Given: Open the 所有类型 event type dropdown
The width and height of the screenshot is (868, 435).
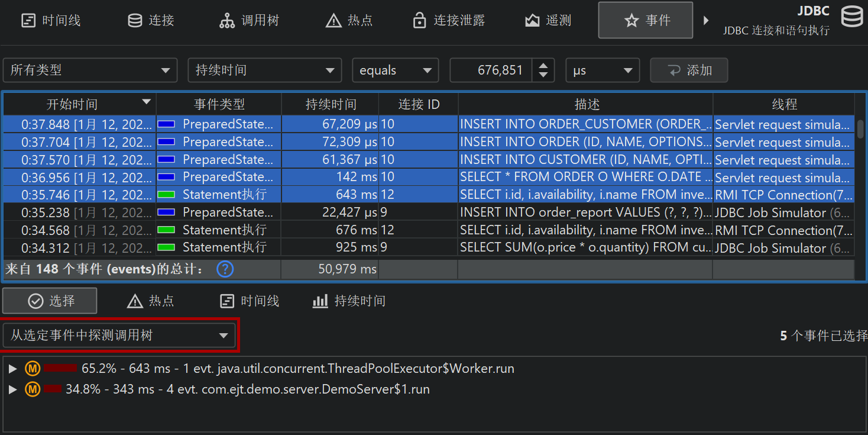Looking at the screenshot, I should tap(90, 70).
